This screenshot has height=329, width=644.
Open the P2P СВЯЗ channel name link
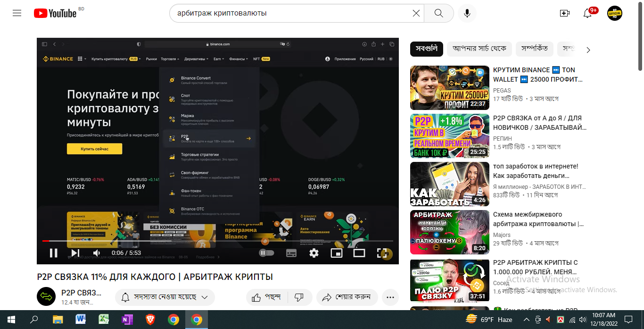pos(81,293)
